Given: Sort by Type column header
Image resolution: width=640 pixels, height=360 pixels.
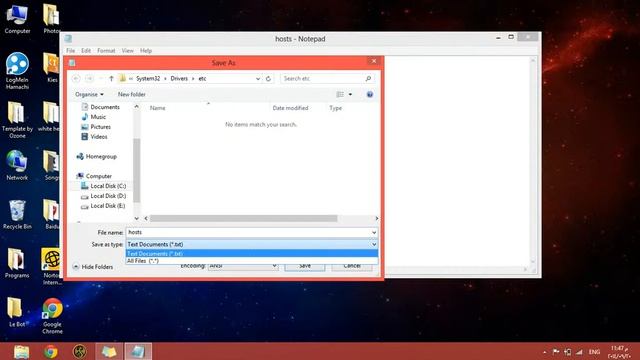Looking at the screenshot, I should click(x=336, y=108).
